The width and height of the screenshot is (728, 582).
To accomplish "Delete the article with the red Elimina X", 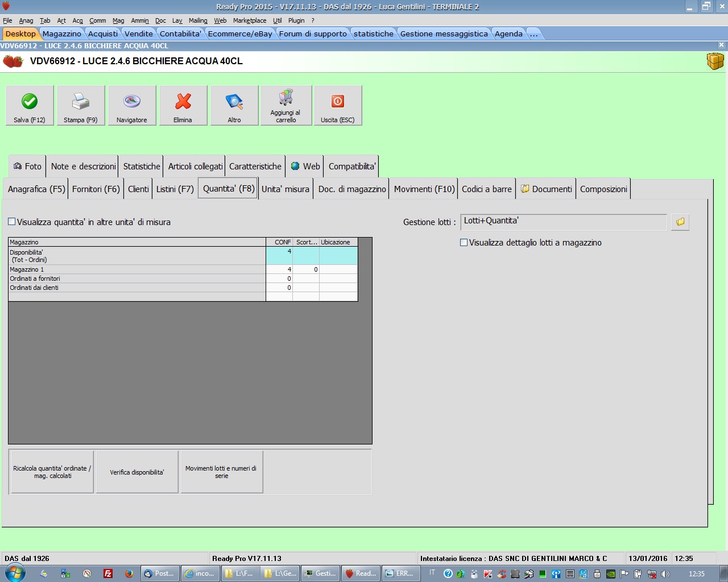I will 183,105.
